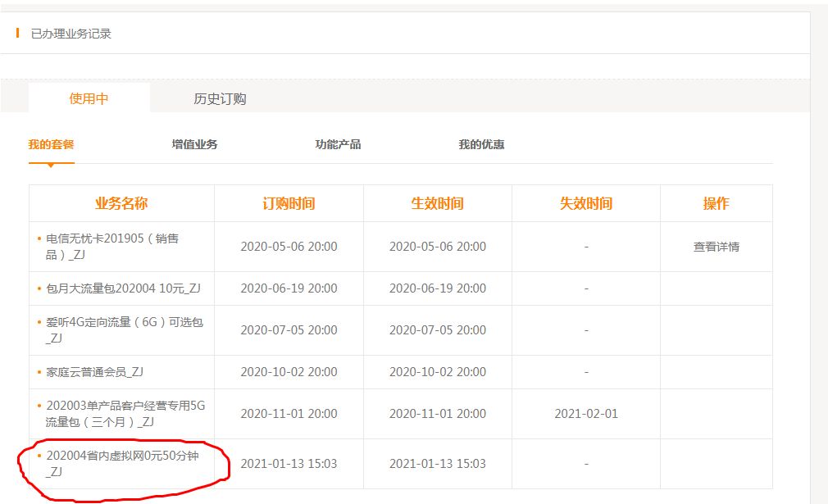Open the 增值业务 sub-tab

coord(194,144)
